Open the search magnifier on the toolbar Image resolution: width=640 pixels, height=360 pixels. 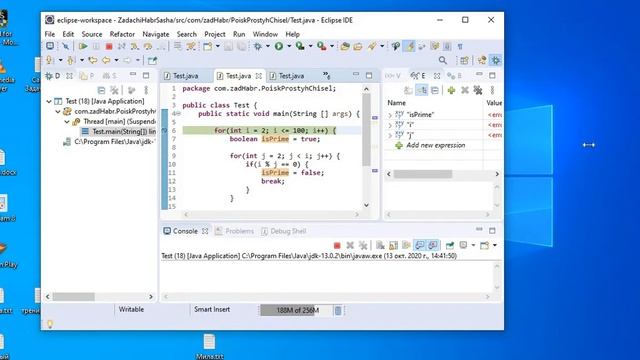pos(442,60)
